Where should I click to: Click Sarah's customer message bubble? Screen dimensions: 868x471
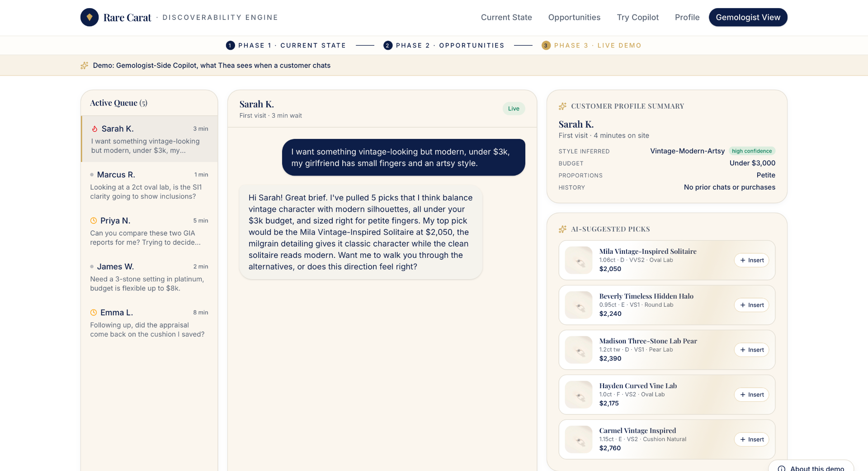coord(403,157)
